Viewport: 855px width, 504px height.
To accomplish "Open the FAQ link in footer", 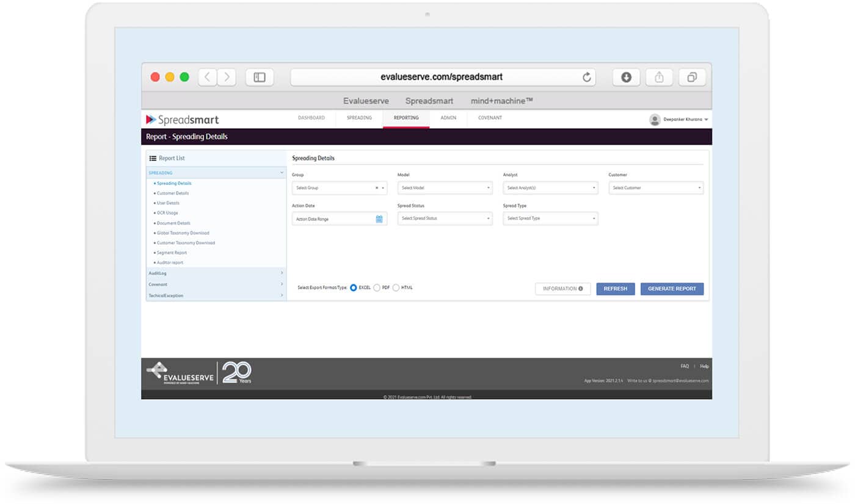I will click(685, 366).
